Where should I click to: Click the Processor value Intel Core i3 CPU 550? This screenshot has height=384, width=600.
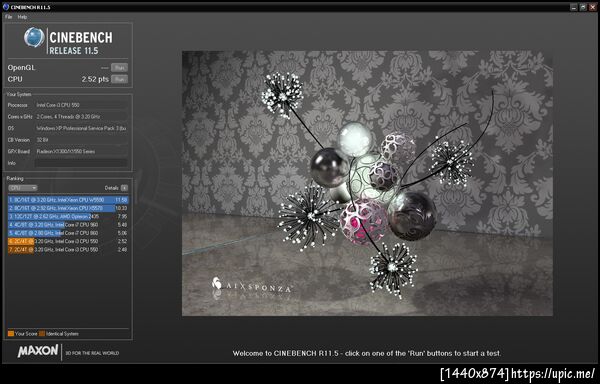tap(81, 105)
